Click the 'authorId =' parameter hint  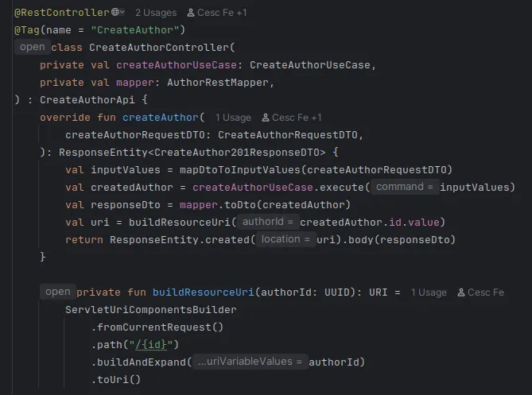click(268, 222)
